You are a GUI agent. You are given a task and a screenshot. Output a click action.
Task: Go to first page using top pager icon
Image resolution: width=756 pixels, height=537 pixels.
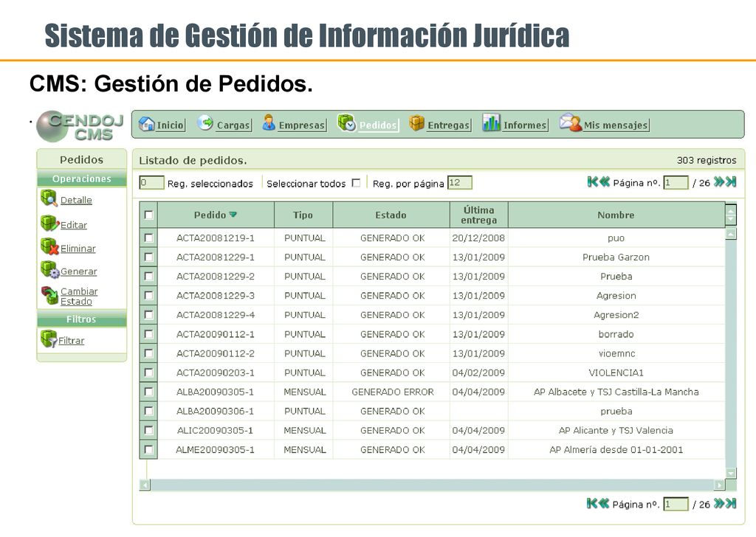tap(593, 181)
